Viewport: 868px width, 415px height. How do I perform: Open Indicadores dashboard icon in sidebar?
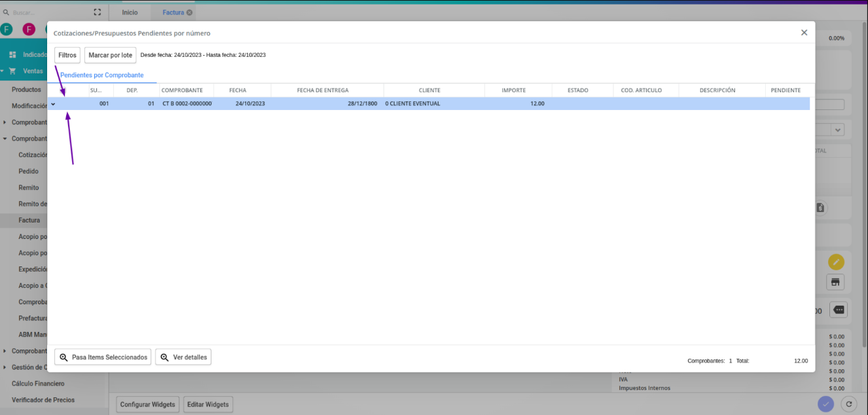[x=12, y=55]
